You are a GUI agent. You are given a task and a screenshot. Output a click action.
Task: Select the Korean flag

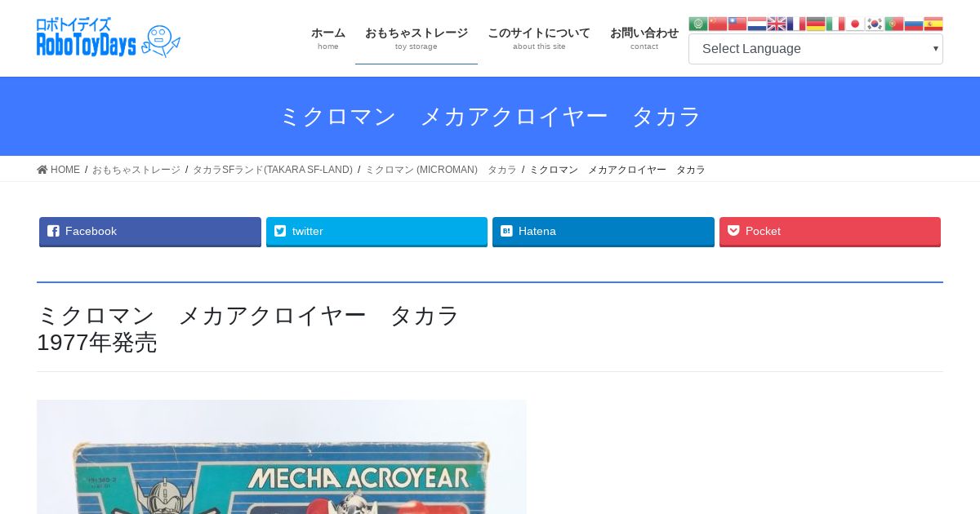[875, 24]
